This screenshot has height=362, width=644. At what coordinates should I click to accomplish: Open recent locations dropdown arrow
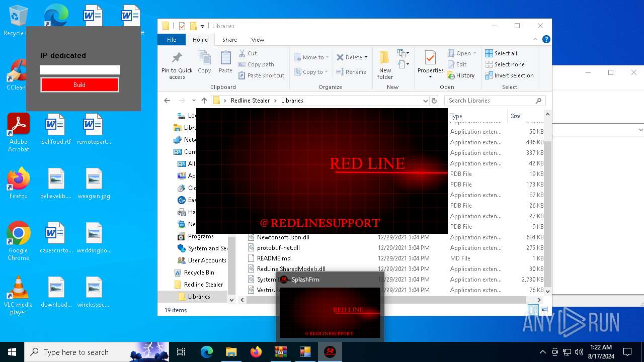194,101
